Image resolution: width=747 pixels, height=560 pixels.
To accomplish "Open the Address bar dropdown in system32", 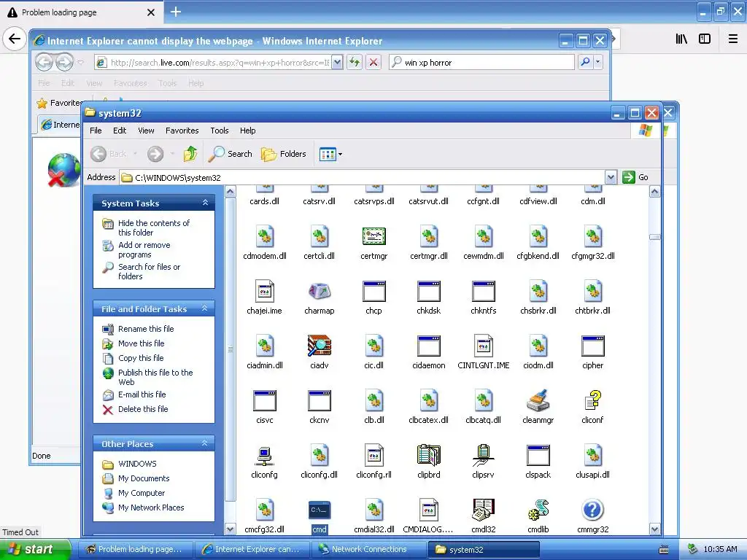I will tap(611, 177).
